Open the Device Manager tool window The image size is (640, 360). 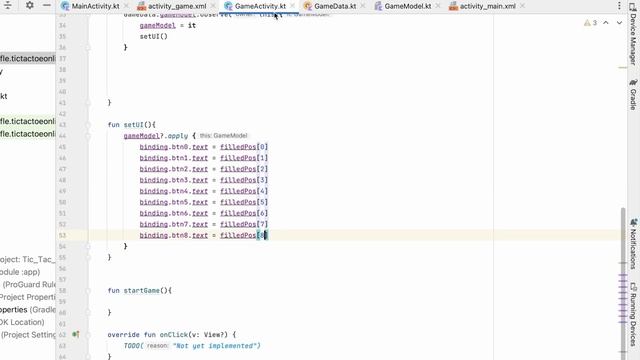pyautogui.click(x=633, y=33)
